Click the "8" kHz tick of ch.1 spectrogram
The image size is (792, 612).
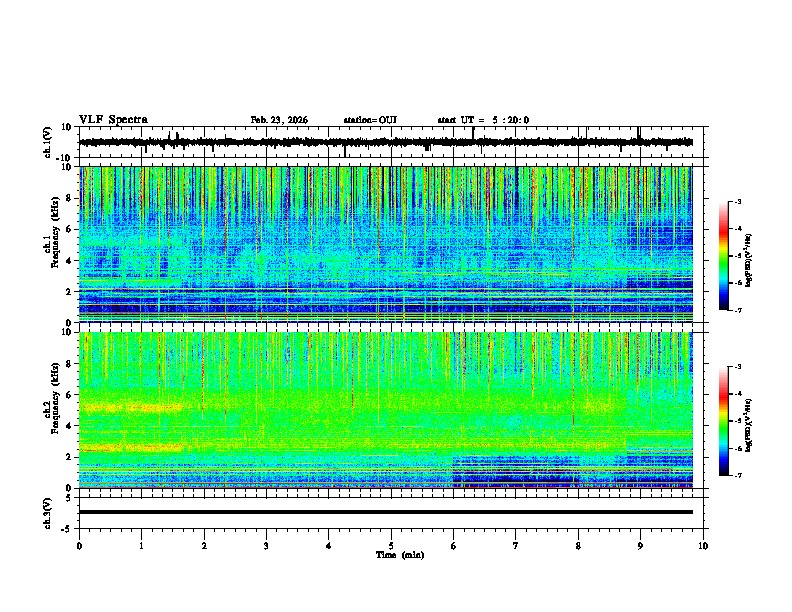point(70,198)
